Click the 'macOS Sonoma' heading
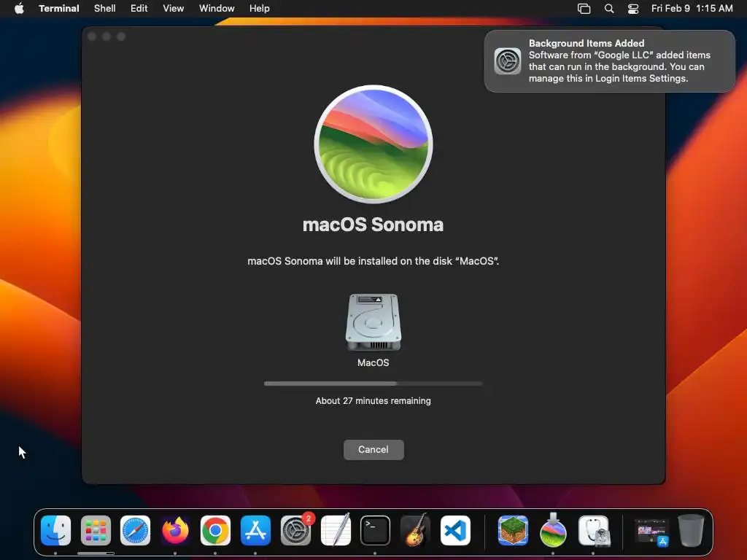Viewport: 747px width, 560px height. coord(373,225)
